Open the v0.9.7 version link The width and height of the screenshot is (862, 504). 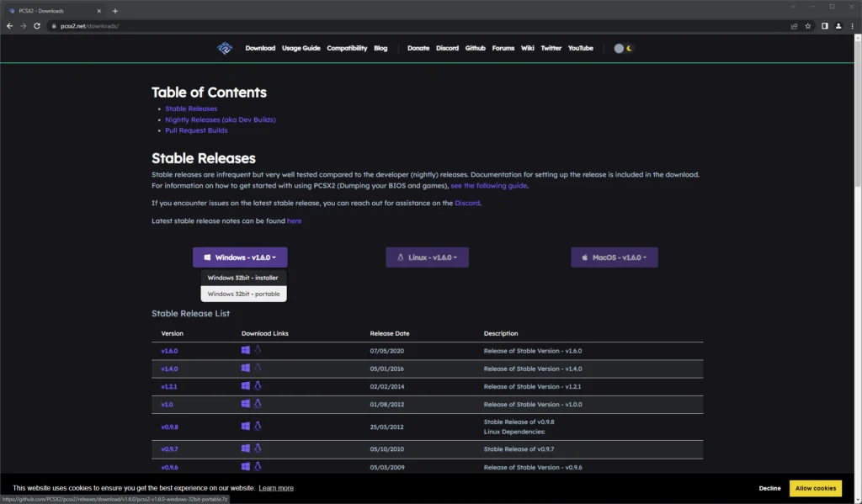click(x=169, y=449)
